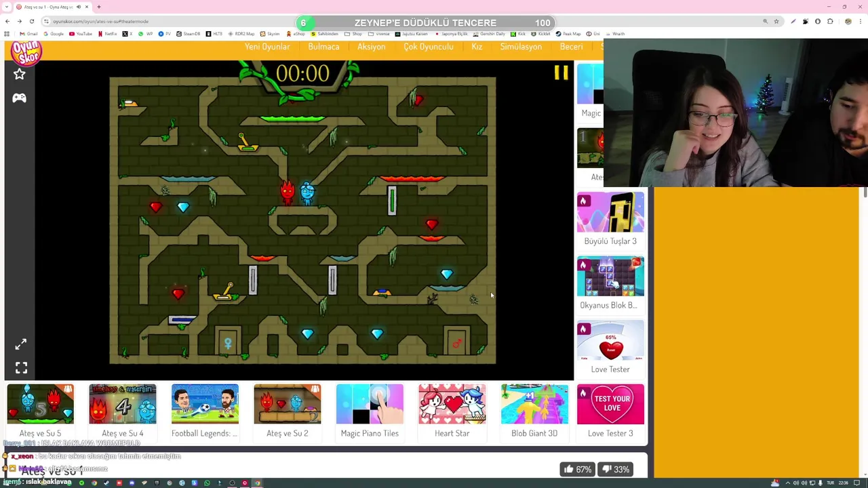Click the zoom magnifier in address bar
The height and width of the screenshot is (488, 868).
(x=766, y=21)
